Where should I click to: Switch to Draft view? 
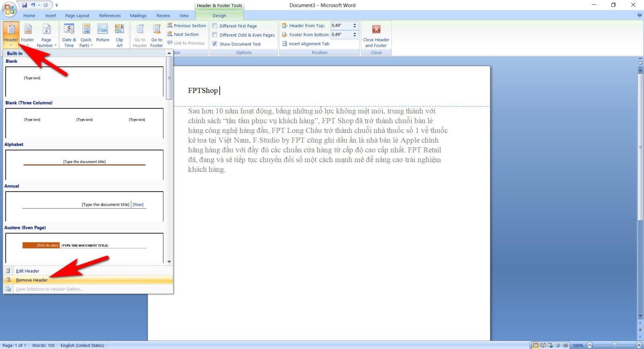[x=566, y=345]
